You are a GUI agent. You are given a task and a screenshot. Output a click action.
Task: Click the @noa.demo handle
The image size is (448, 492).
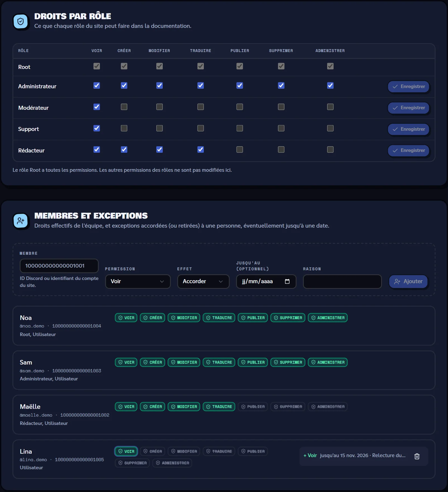[32, 326]
